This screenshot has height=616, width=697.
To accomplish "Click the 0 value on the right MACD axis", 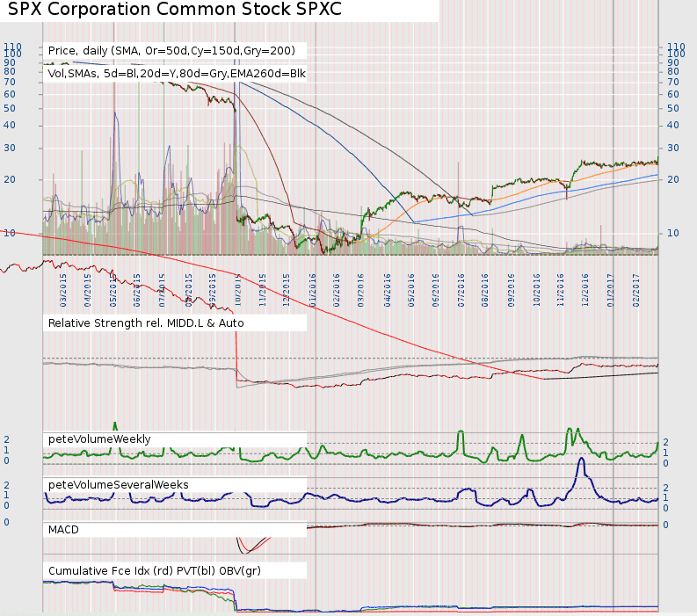I will point(665,525).
